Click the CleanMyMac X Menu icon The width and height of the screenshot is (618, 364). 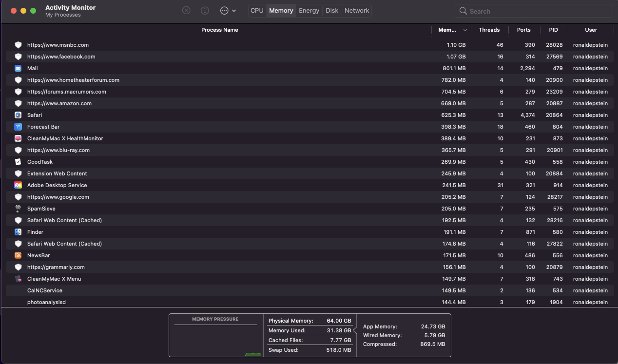click(18, 279)
